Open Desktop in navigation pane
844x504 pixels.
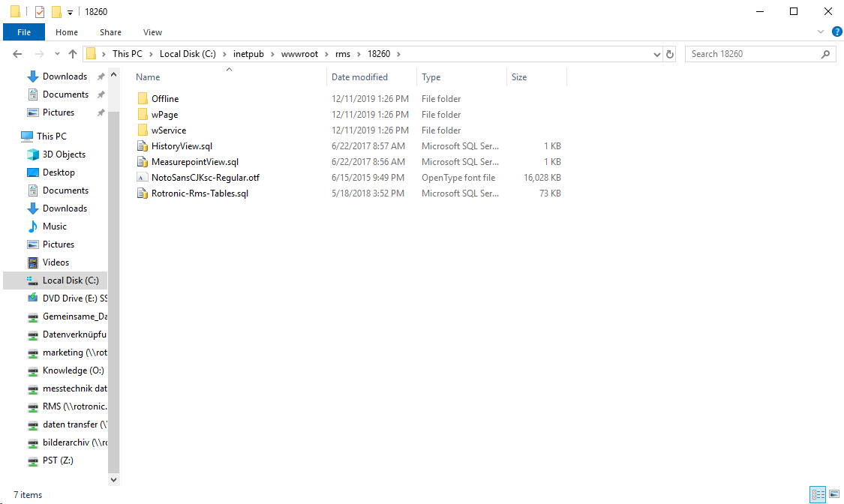tap(59, 172)
